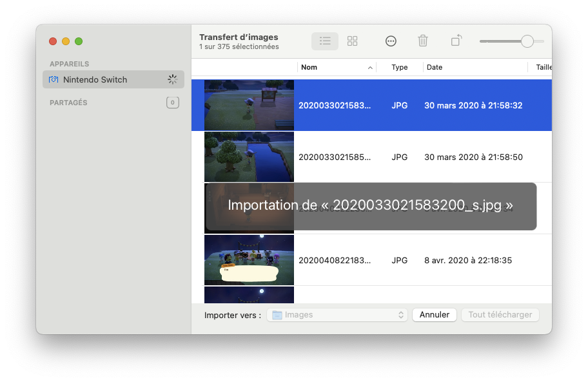Click the Partagés section header
This screenshot has width=588, height=382.
[x=68, y=103]
